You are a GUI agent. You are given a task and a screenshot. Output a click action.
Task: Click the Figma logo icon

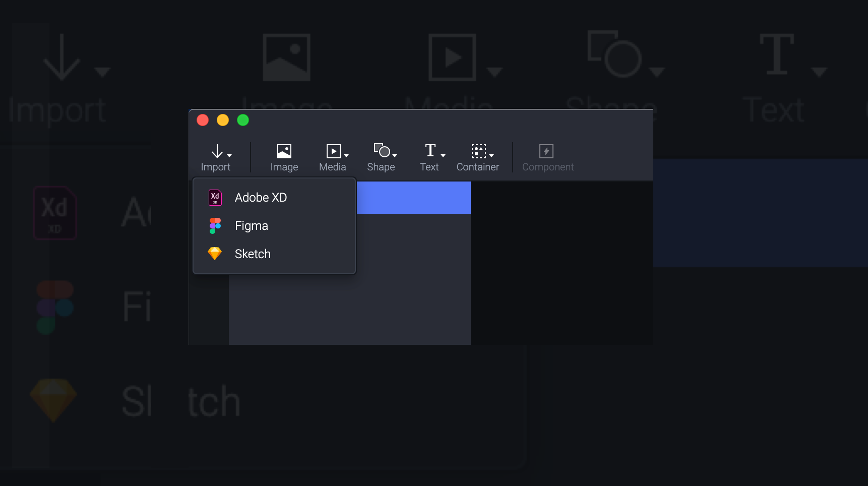coord(215,225)
